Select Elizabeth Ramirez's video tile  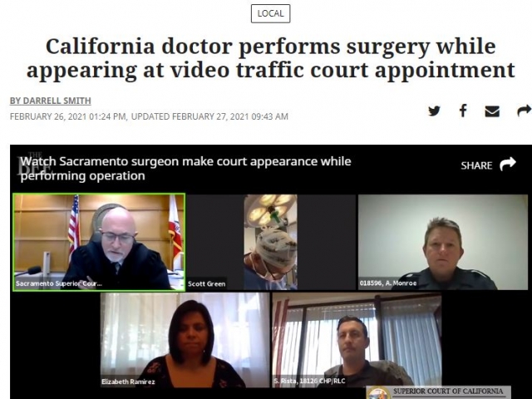click(185, 340)
